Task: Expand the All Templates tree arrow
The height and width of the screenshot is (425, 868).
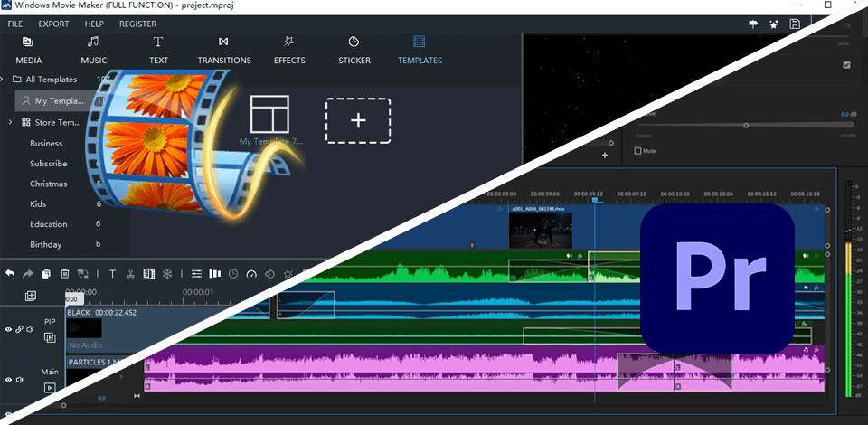Action: coord(3,80)
